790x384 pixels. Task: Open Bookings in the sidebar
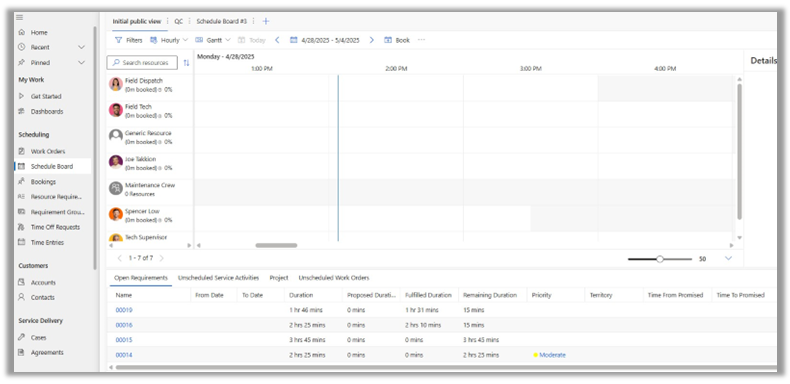[43, 182]
